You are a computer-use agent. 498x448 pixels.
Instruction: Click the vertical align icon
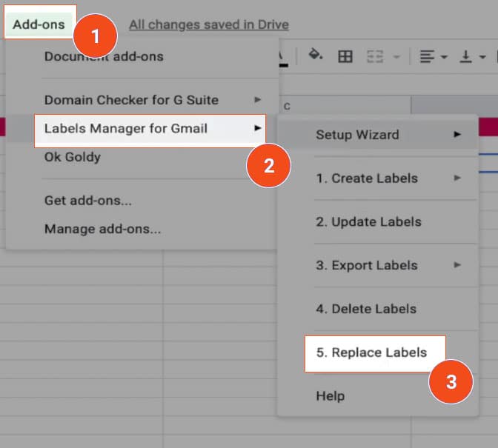465,56
